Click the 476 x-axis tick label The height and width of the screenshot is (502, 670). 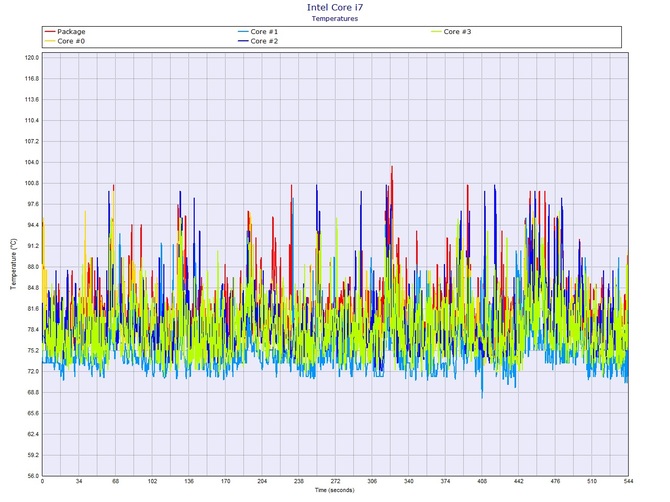(x=555, y=481)
